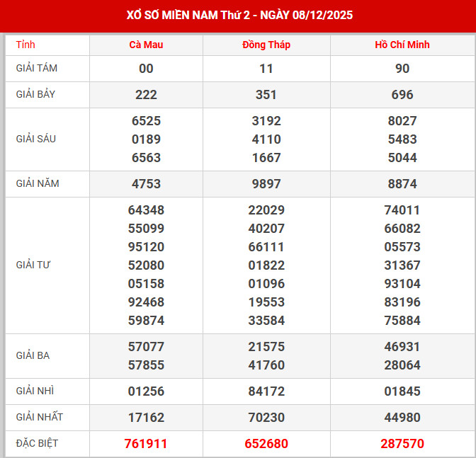Click the GIẢI NHẤT row label

(x=39, y=417)
